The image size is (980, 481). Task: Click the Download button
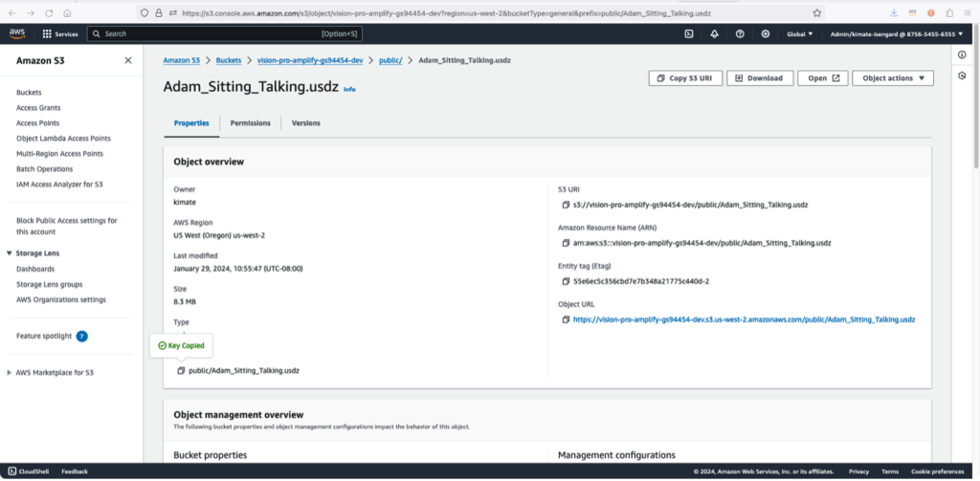click(760, 78)
